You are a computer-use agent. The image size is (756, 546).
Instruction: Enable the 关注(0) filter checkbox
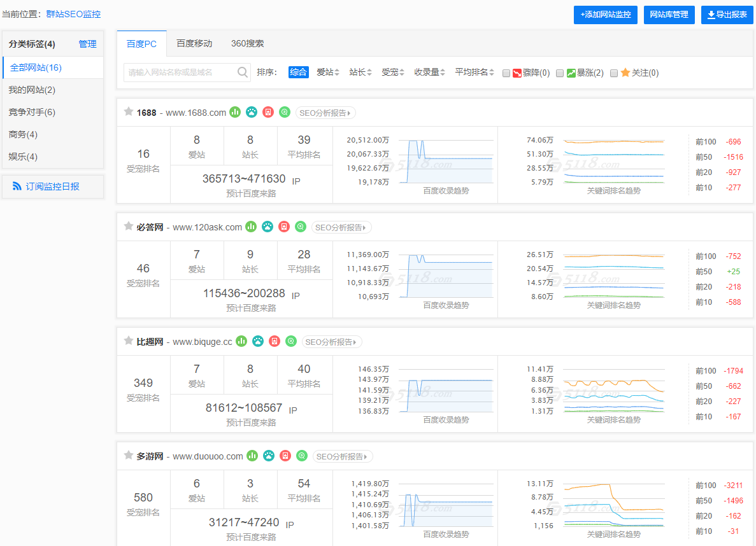pos(614,73)
